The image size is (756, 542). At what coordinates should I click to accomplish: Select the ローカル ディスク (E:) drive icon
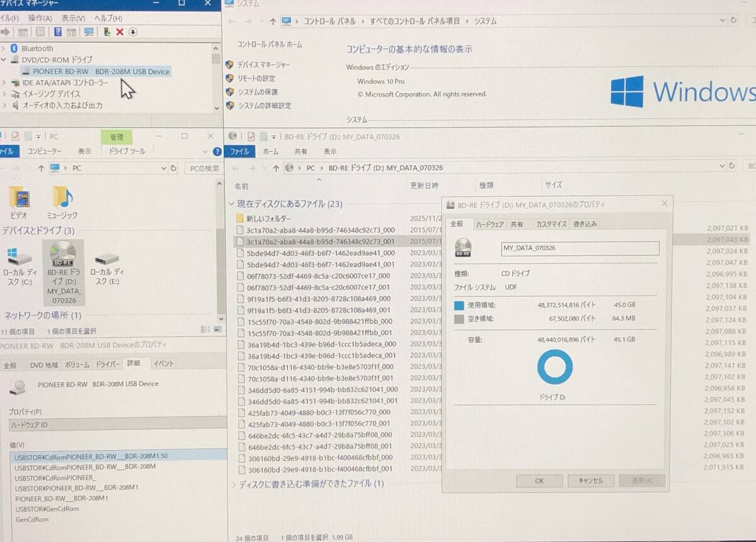tap(106, 258)
